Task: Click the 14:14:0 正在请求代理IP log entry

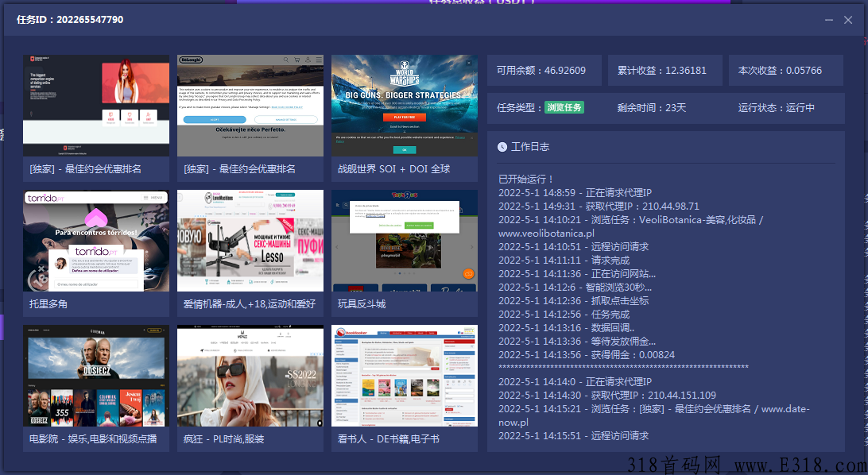Action: [575, 382]
